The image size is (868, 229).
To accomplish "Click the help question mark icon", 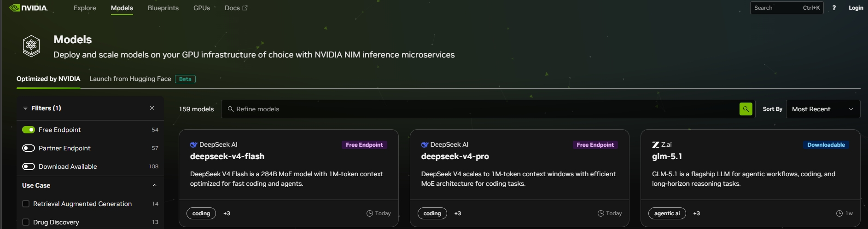I will [834, 8].
